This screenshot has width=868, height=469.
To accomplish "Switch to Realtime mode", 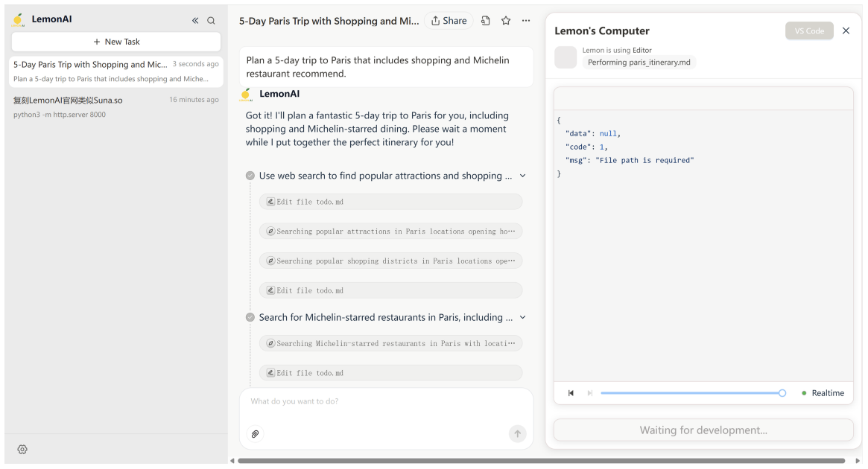I will 823,393.
